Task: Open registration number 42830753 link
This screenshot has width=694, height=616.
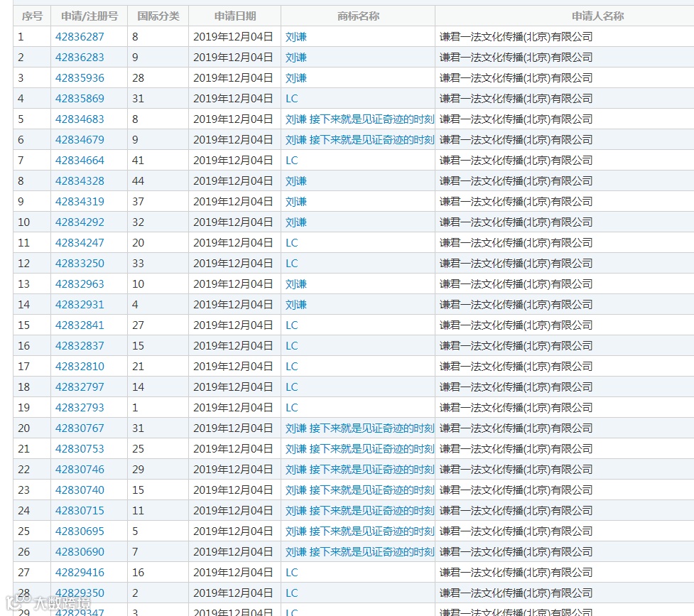Action: 80,448
